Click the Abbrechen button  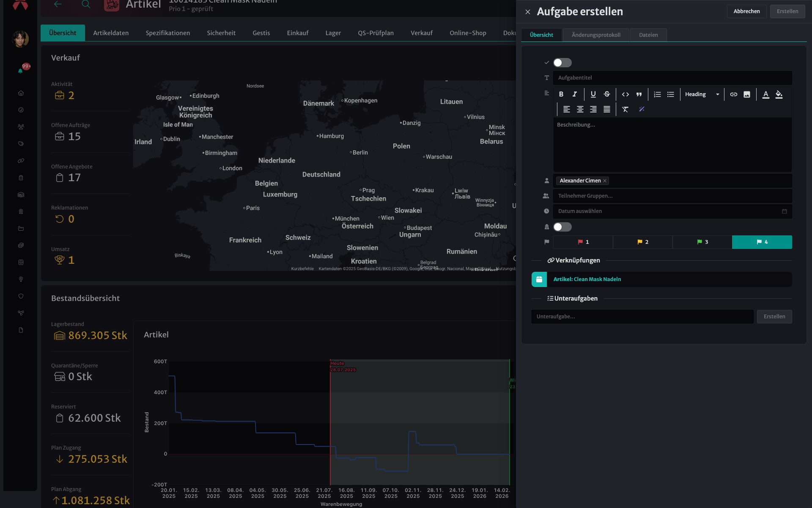(x=746, y=11)
